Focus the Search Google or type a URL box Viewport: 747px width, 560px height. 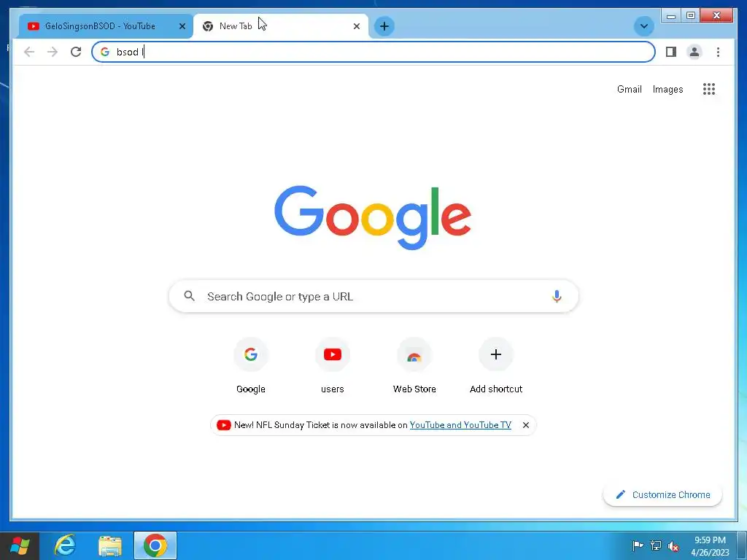click(373, 296)
